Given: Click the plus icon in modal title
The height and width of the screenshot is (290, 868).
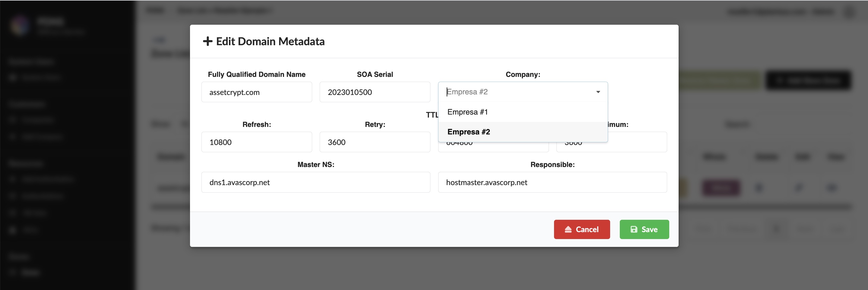Looking at the screenshot, I should pos(207,41).
